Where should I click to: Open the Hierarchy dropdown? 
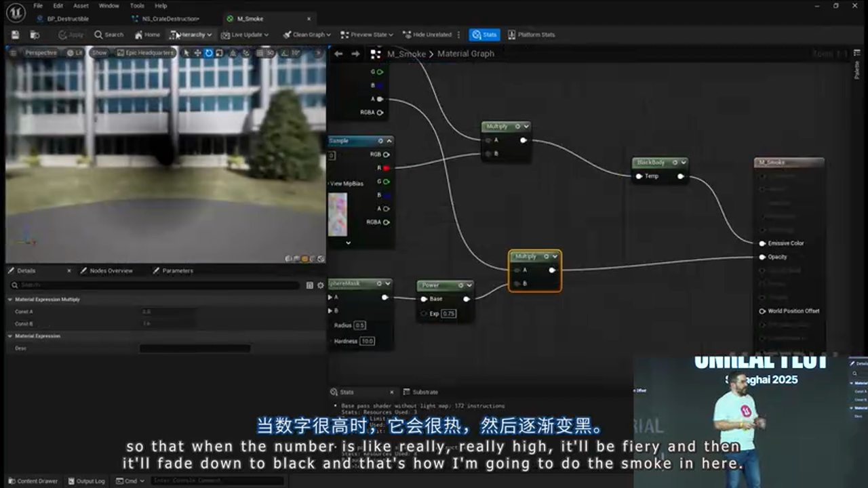[192, 35]
